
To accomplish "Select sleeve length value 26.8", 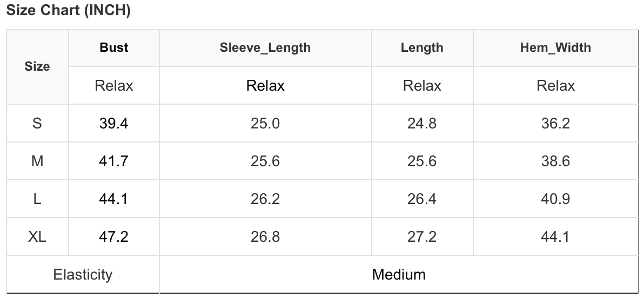I will (265, 236).
